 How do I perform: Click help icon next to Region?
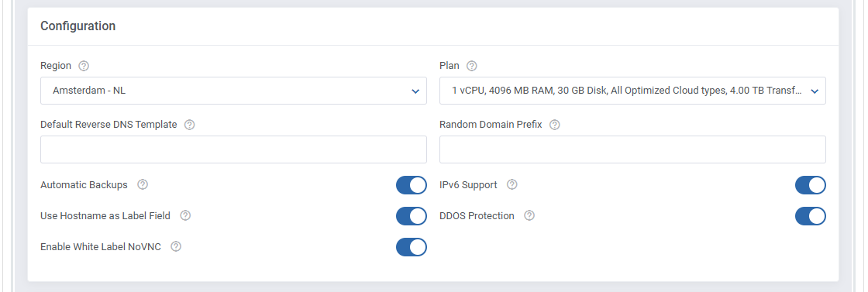[84, 66]
